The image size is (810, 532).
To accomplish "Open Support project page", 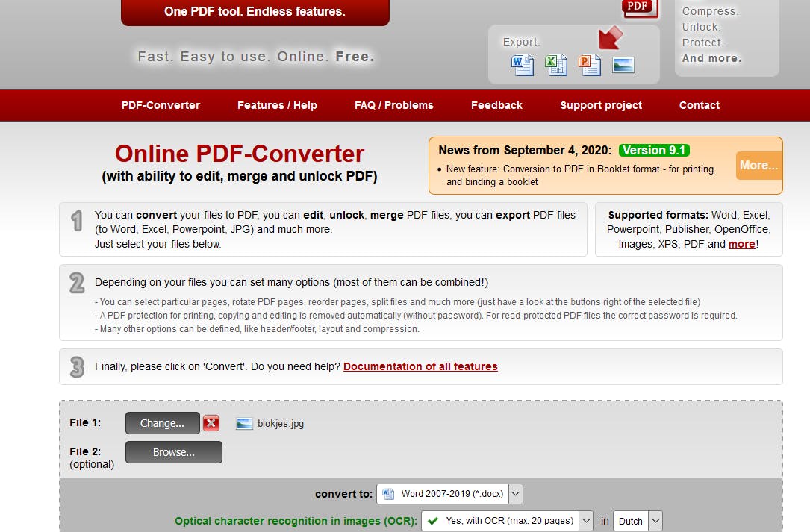I will tap(601, 105).
